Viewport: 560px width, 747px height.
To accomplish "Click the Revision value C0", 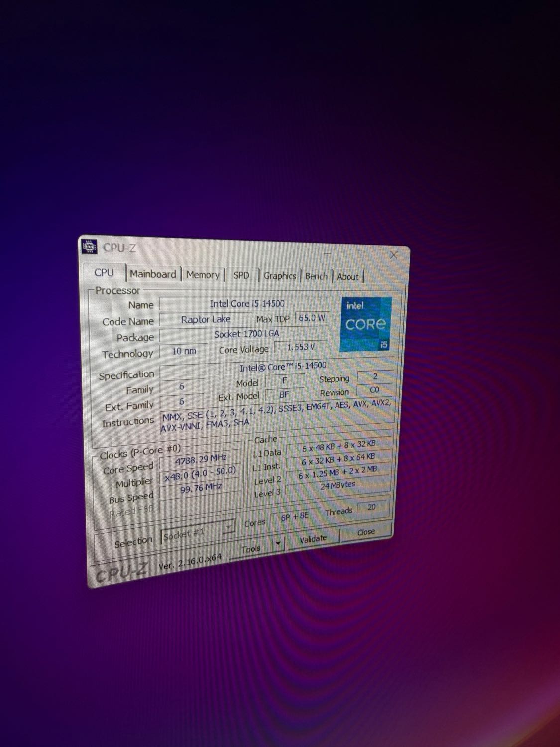I will tap(375, 390).
